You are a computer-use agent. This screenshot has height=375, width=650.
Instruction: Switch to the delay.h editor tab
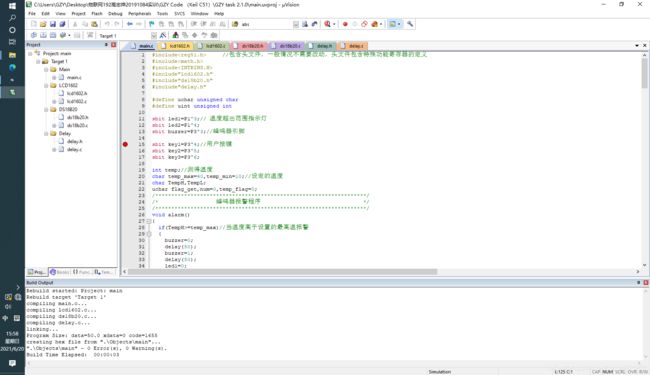coord(320,46)
